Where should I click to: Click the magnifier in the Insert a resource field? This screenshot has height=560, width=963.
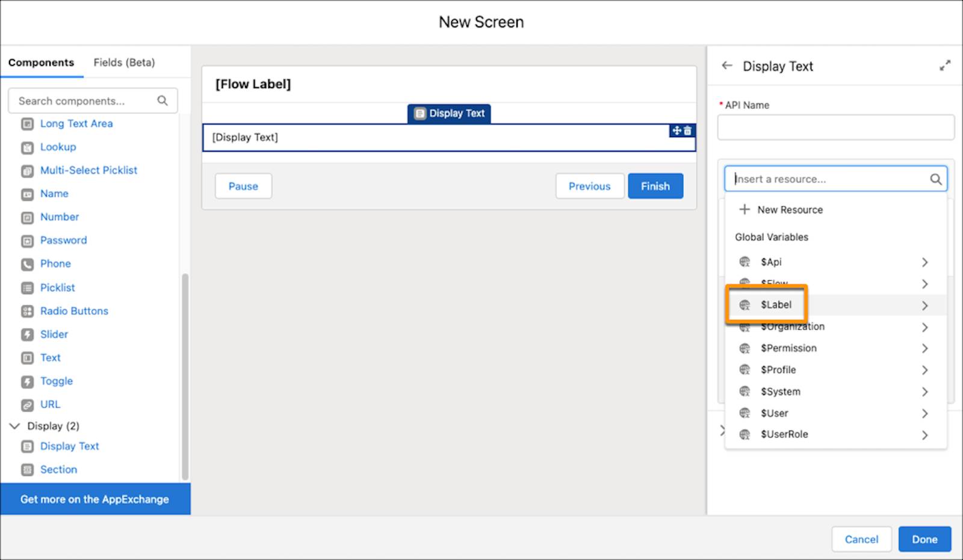(x=935, y=179)
